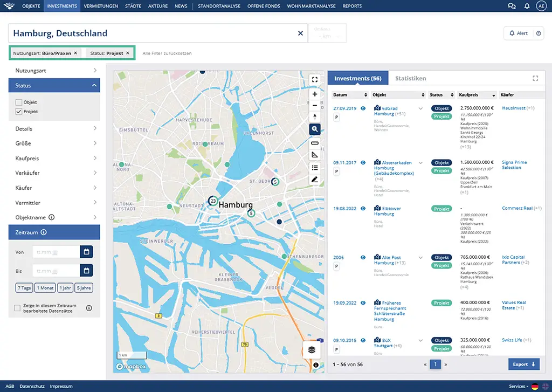Click info icon beside Zeitraum checkbox text
Viewport: 552px width, 392px height.
coord(89,308)
